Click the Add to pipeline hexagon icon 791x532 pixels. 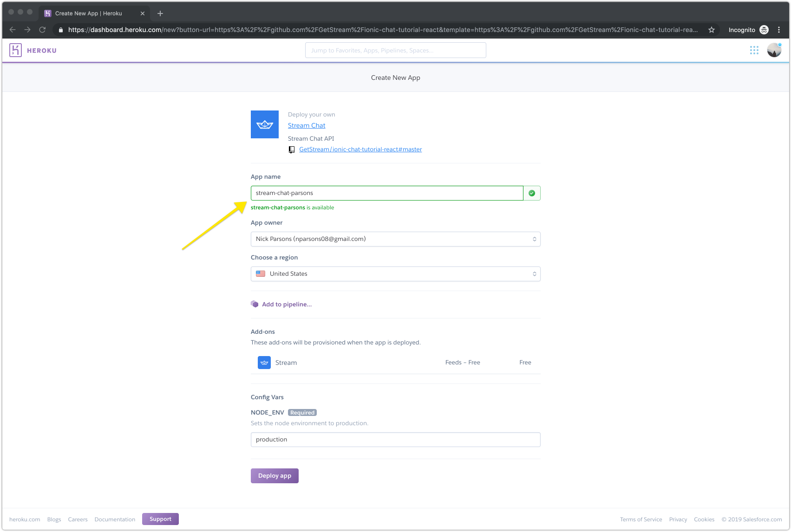[255, 304]
